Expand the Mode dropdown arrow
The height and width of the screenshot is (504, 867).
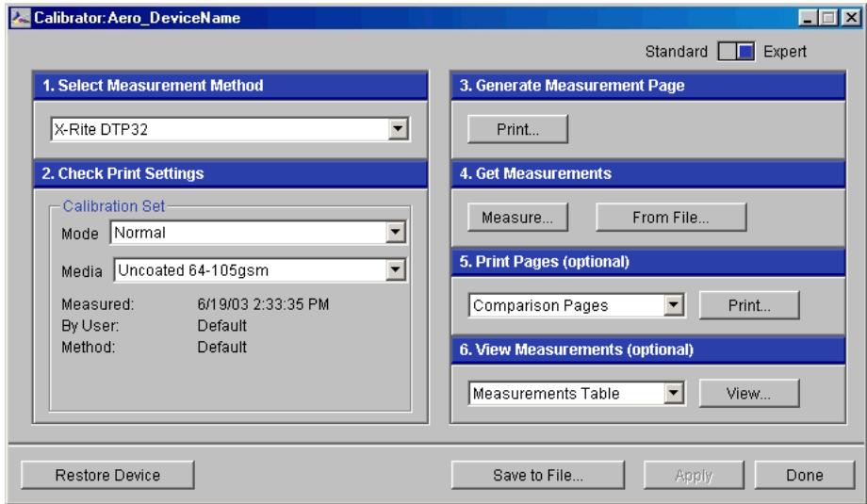tap(396, 232)
